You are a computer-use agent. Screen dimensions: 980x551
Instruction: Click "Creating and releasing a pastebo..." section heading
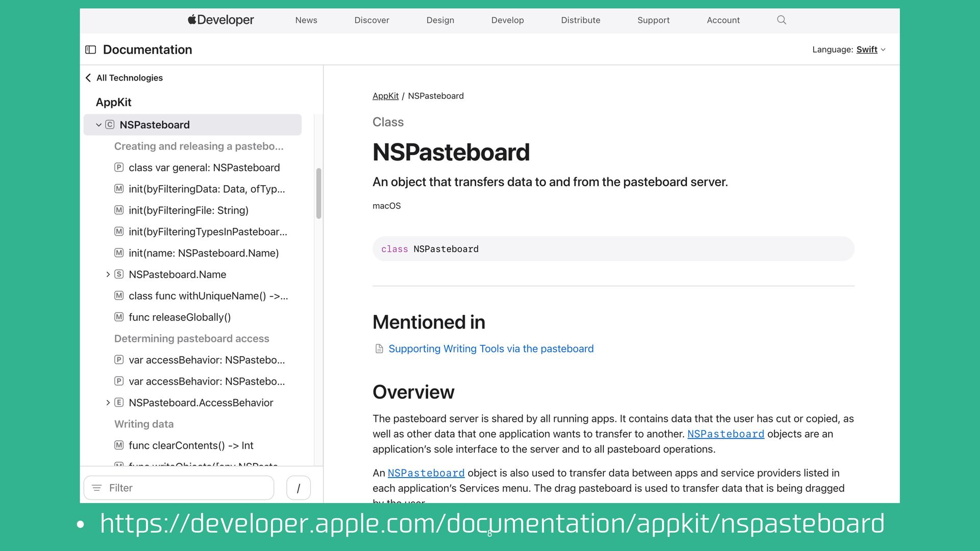(199, 146)
